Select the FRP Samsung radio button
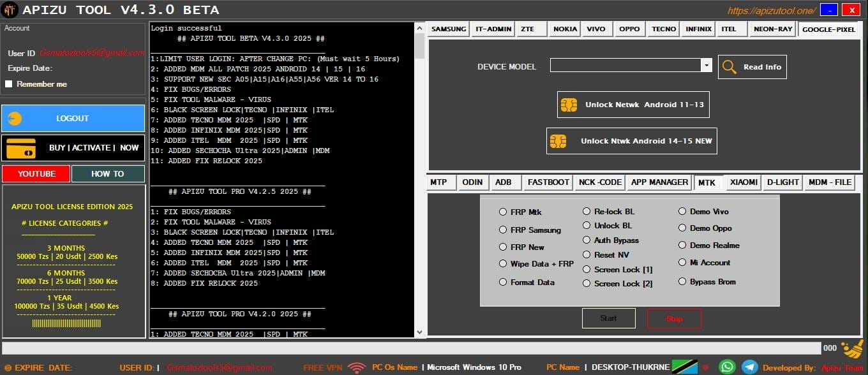The width and height of the screenshot is (868, 375). 504,230
